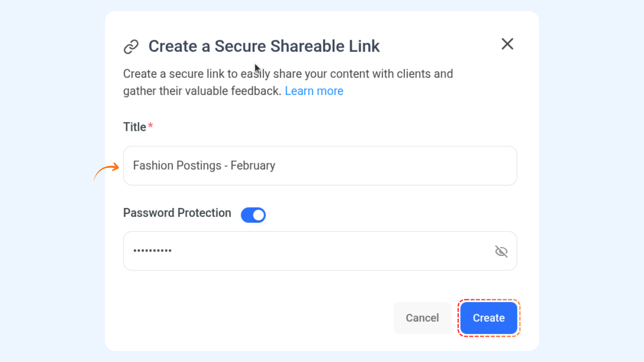Viewport: 644px width, 362px height.
Task: Close the Secure Shareable Link dialog
Action: coord(507,44)
